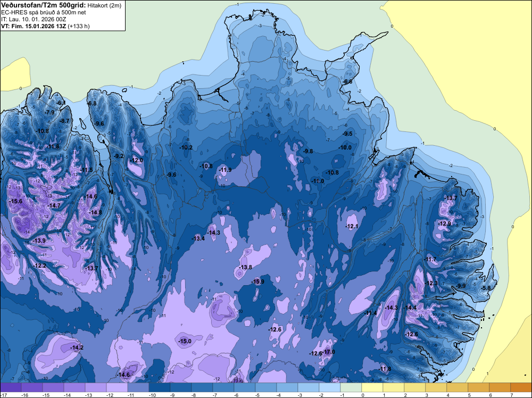Viewport: 532px width, 398px height.
Task: Click the -12.0 temperature value
Action: [137, 161]
